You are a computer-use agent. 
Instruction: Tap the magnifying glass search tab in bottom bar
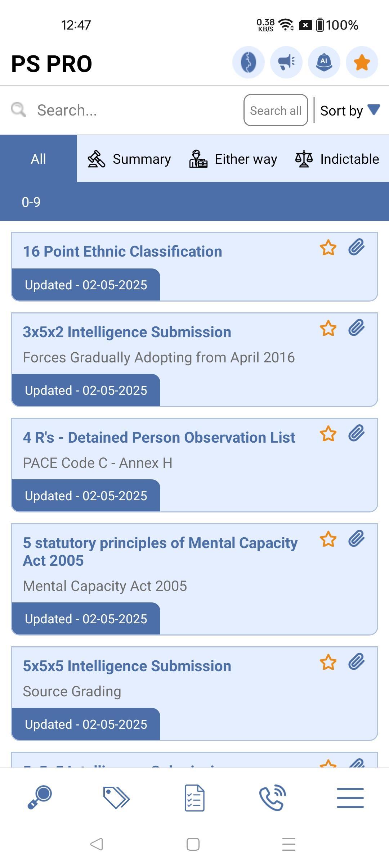[x=39, y=797]
